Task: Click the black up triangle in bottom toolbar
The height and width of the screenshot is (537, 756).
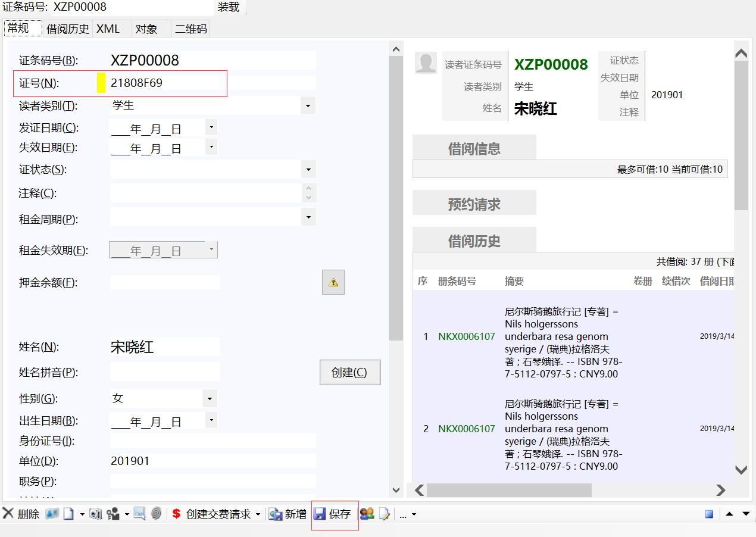Action: (729, 514)
